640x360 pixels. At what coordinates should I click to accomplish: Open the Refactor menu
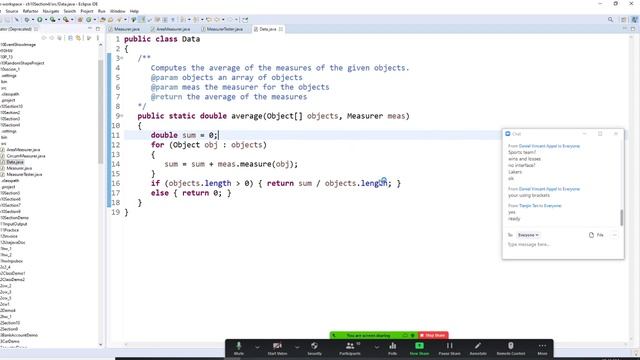point(30,11)
